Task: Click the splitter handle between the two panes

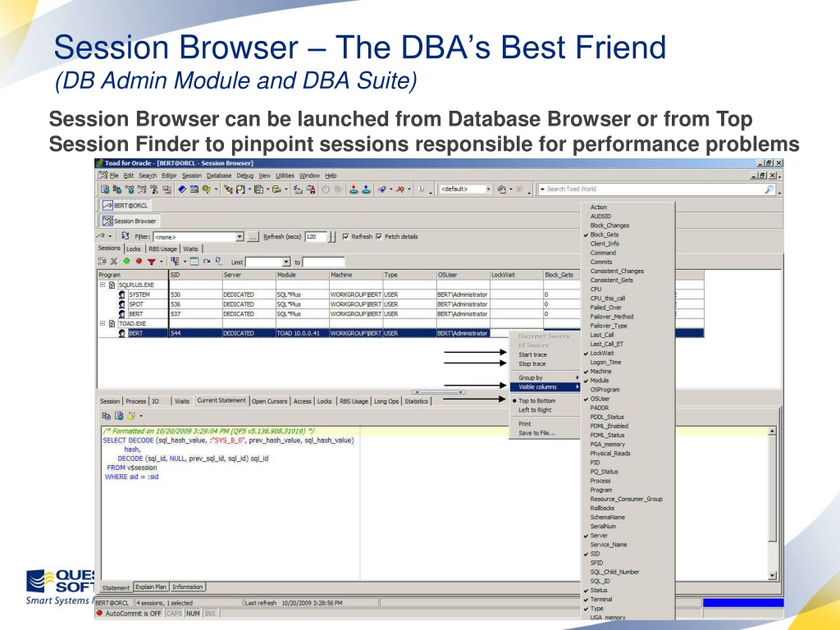Action: click(x=439, y=392)
